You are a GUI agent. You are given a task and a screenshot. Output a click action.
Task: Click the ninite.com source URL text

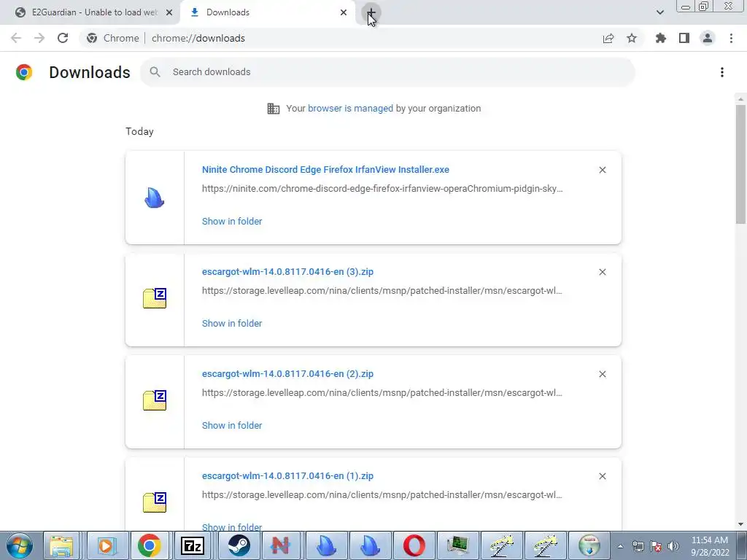click(x=382, y=189)
